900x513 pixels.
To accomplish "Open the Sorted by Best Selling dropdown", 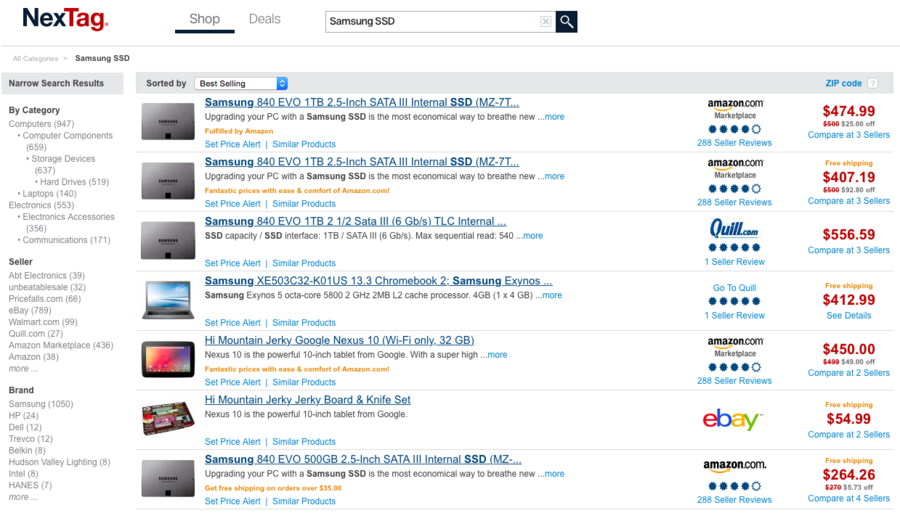I will click(x=241, y=84).
